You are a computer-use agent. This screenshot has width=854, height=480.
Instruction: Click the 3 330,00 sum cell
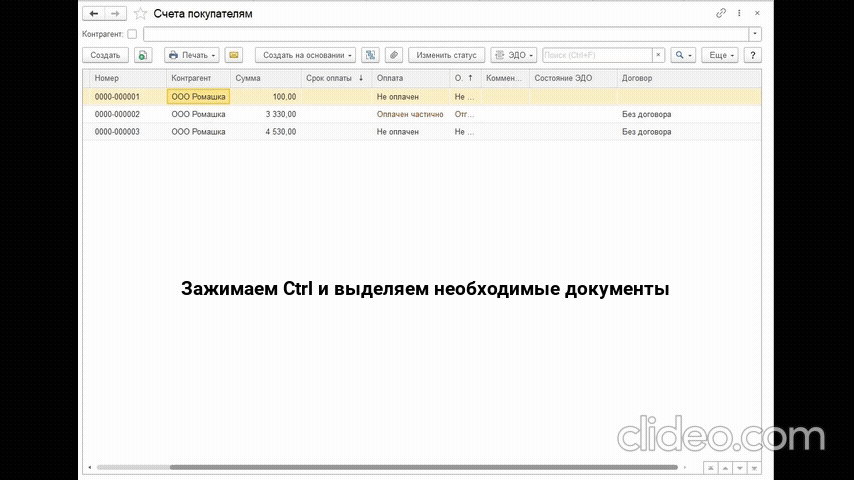[266, 114]
